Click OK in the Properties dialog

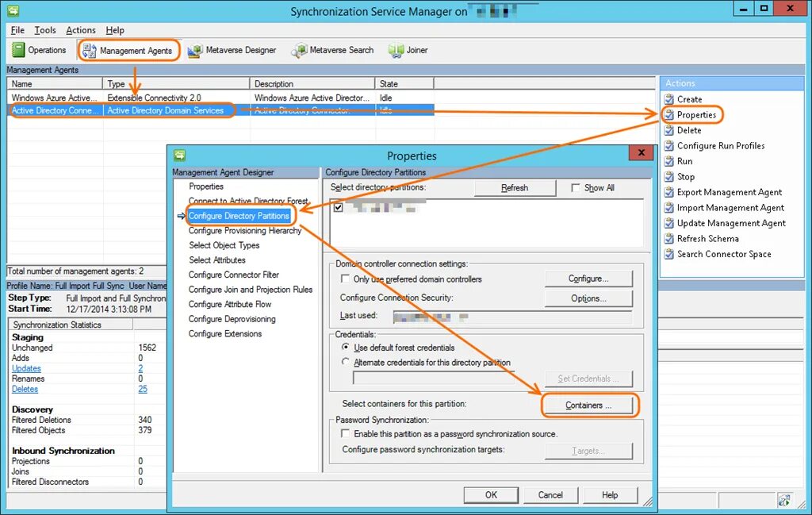[x=491, y=495]
